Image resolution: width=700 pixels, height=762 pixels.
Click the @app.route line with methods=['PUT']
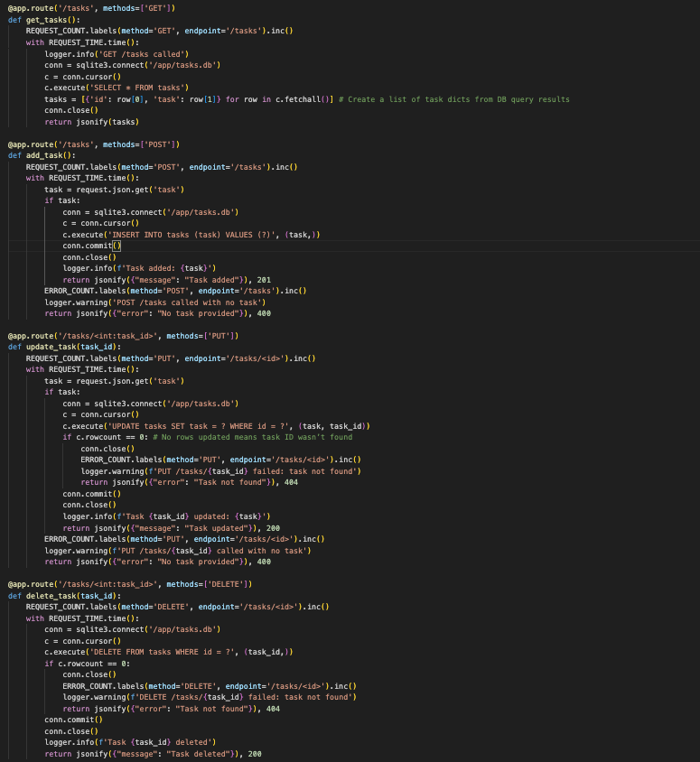[x=124, y=336]
